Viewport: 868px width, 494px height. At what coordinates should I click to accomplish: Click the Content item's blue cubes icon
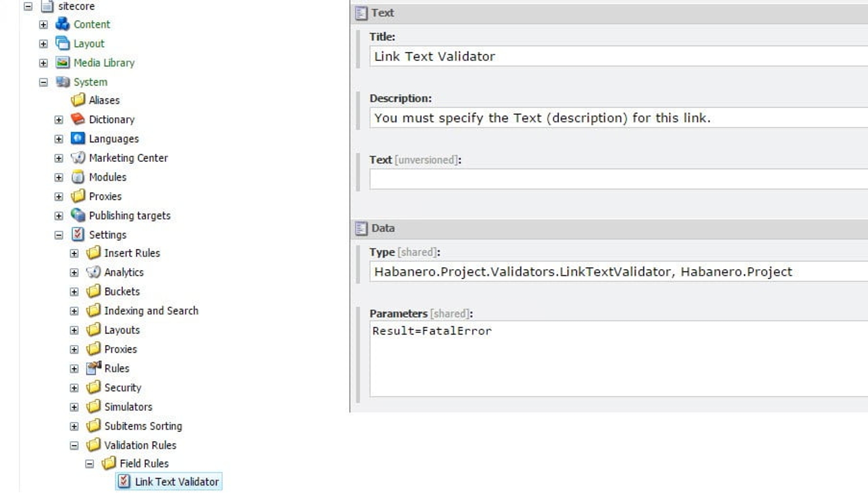[62, 24]
